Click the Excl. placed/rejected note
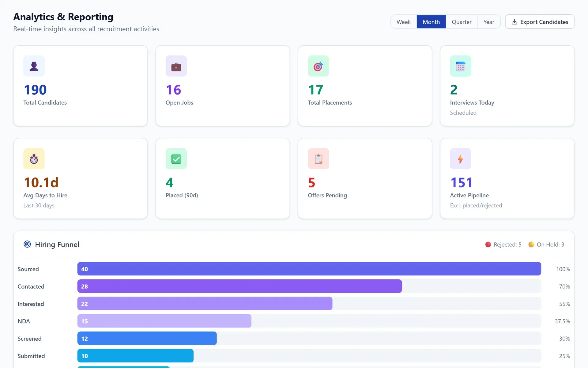The width and height of the screenshot is (588, 368). coord(476,205)
